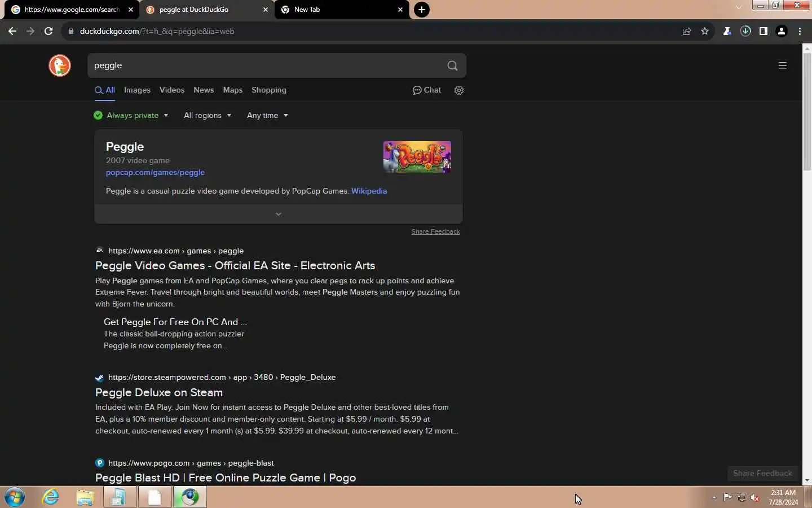
Task: Click the address bar URL
Action: pyautogui.click(x=157, y=31)
